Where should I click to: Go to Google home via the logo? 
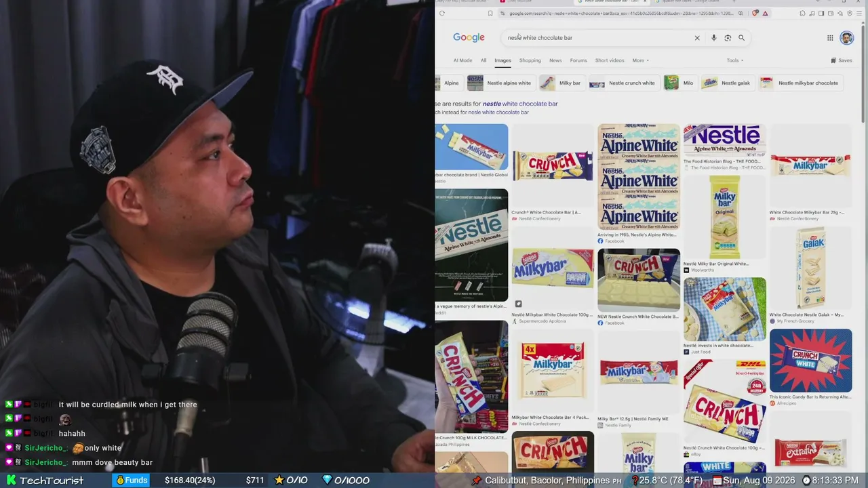(469, 37)
